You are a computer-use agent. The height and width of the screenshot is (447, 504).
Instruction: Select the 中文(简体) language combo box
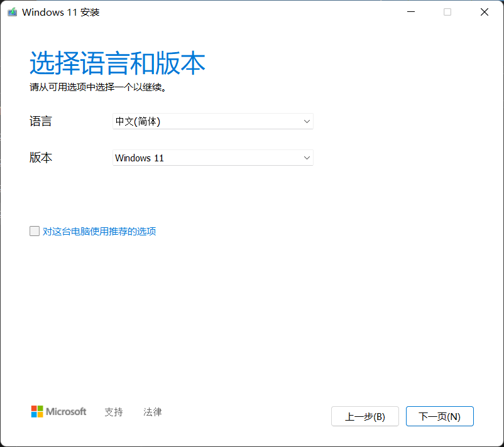(212, 121)
